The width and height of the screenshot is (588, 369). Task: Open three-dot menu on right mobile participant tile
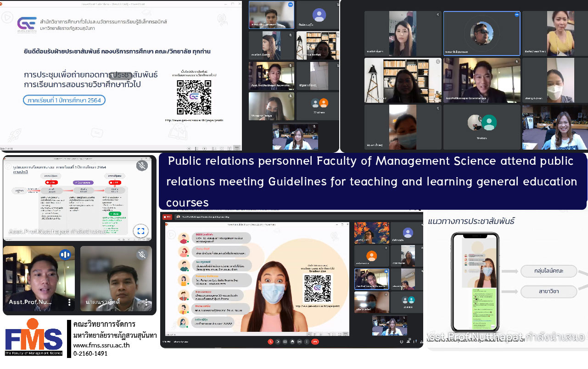click(x=146, y=302)
